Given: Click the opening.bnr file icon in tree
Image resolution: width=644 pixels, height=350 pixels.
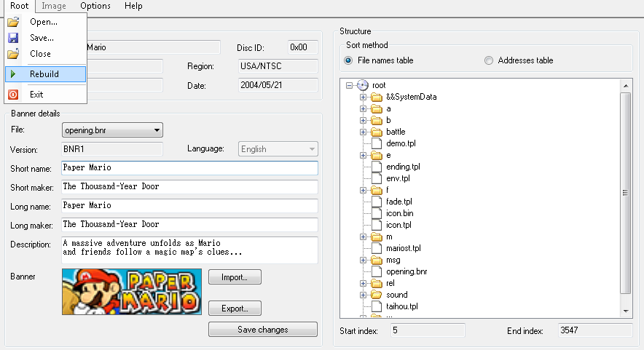Looking at the screenshot, I should pos(377,271).
